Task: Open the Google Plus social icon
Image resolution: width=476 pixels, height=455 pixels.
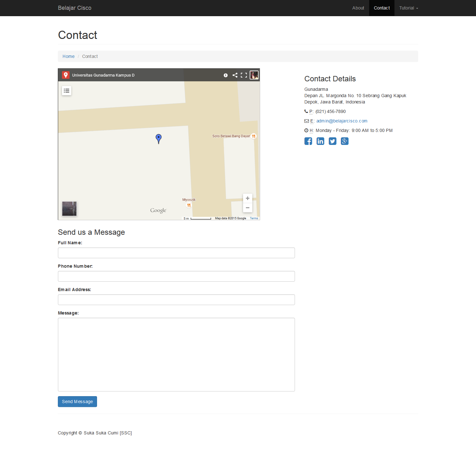Action: [x=345, y=141]
